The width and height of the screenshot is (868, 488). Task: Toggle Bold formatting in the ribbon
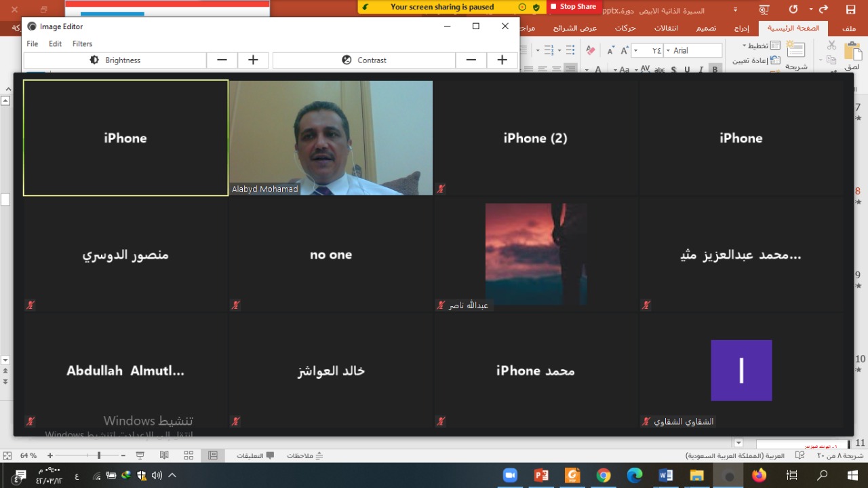pos(714,69)
